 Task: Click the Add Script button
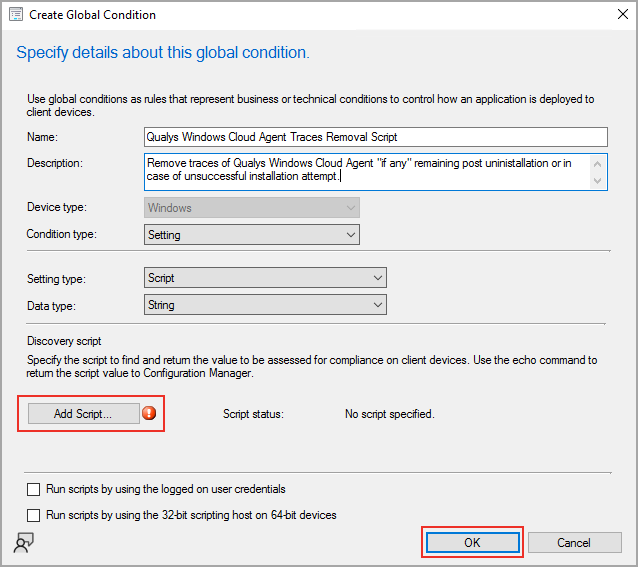pos(83,414)
